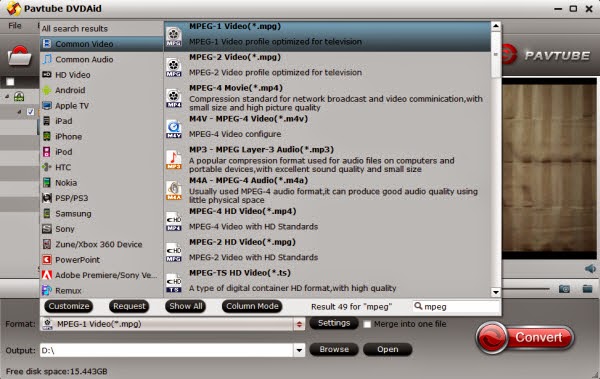Viewport: 600px width, 379px height.
Task: Open the Format dropdown arrow
Action: pos(299,324)
